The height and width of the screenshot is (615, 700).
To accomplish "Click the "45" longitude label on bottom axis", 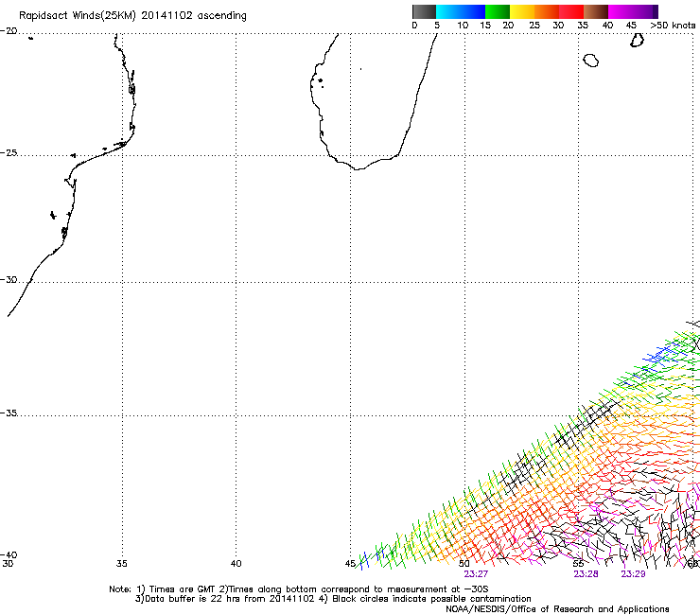I will coord(350,564).
